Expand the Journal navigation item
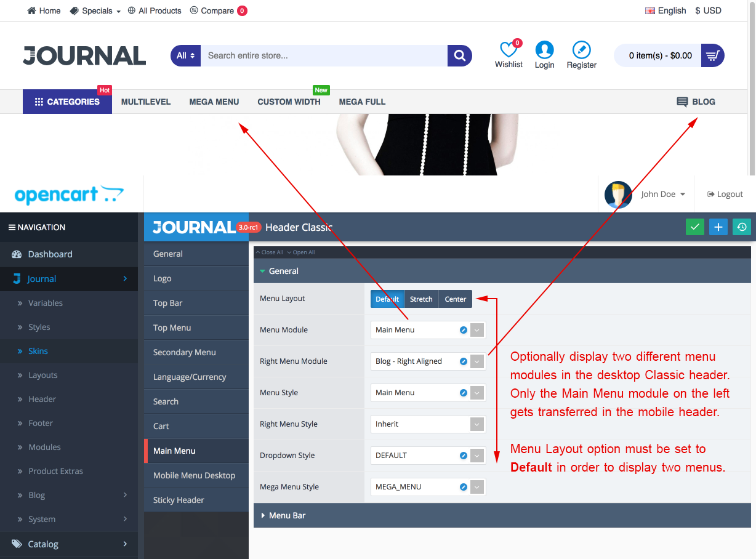The width and height of the screenshot is (756, 559). pyautogui.click(x=69, y=279)
